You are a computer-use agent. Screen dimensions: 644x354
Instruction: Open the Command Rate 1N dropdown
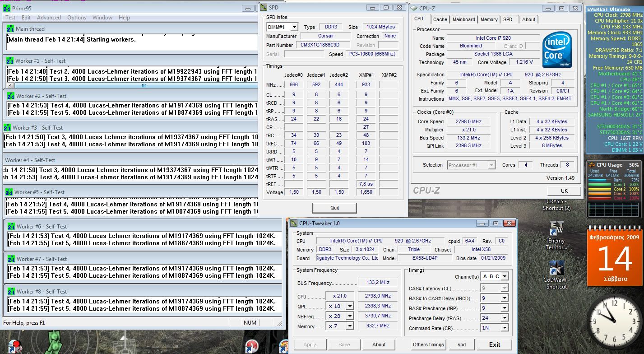[504, 328]
